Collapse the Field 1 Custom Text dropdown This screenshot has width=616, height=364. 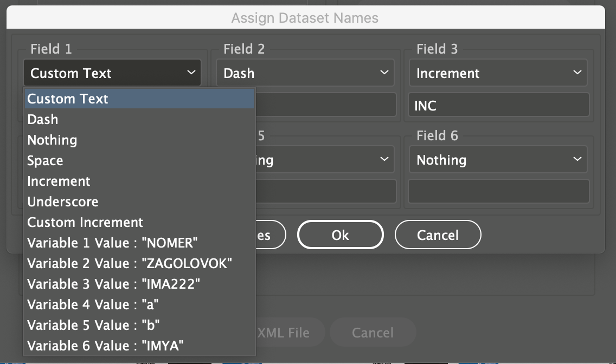pos(112,73)
